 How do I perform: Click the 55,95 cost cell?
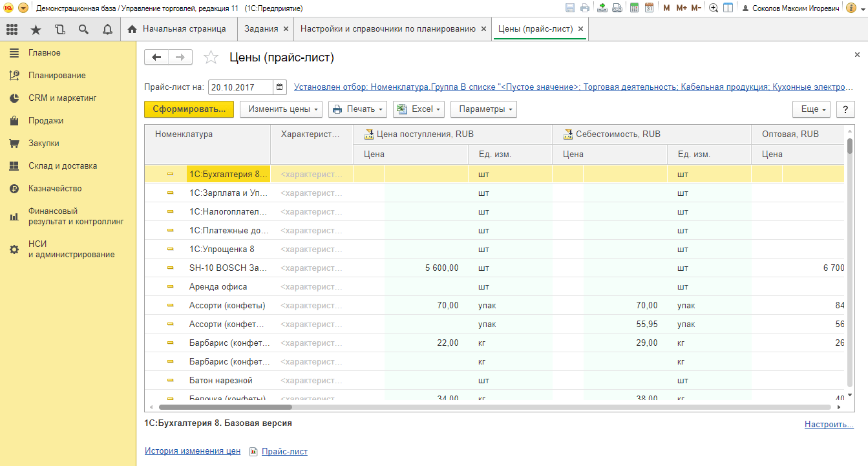(x=625, y=324)
